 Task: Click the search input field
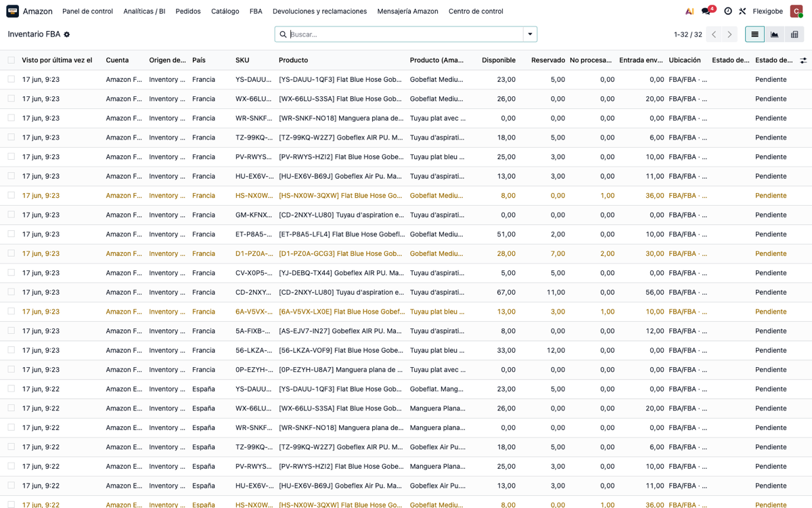coord(405,35)
